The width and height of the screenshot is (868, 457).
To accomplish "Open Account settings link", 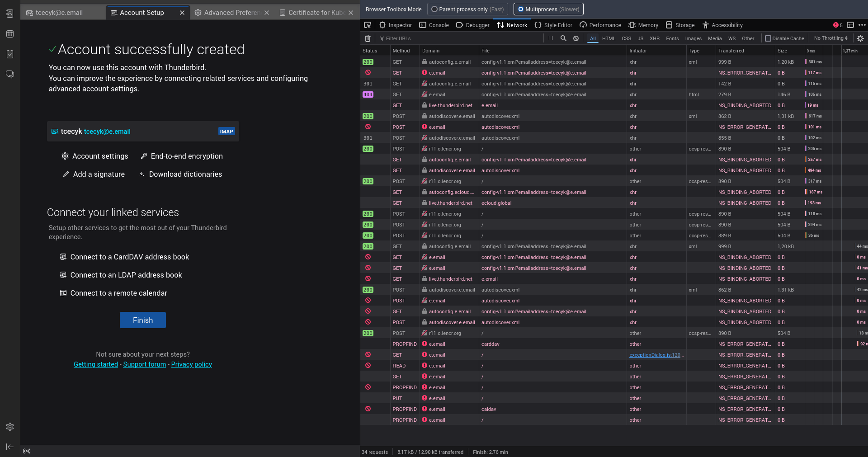I will [95, 156].
